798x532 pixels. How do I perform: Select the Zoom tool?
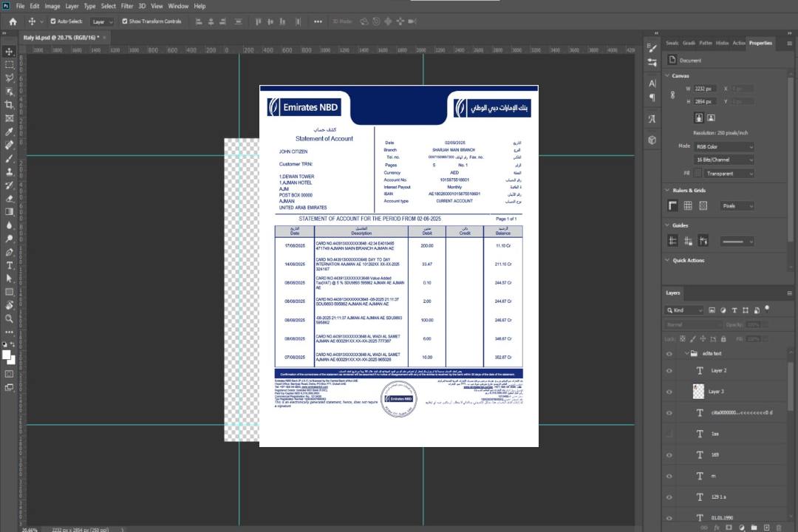pyautogui.click(x=9, y=318)
